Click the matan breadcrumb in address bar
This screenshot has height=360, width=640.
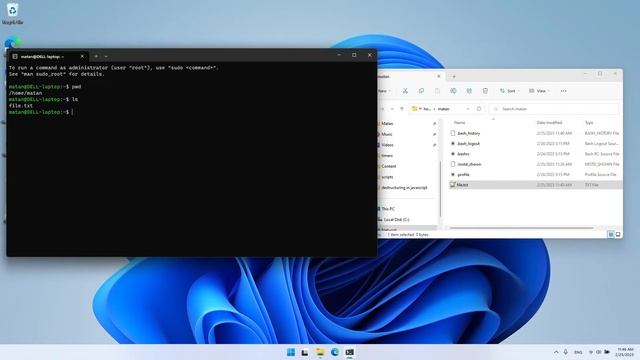[x=443, y=109]
